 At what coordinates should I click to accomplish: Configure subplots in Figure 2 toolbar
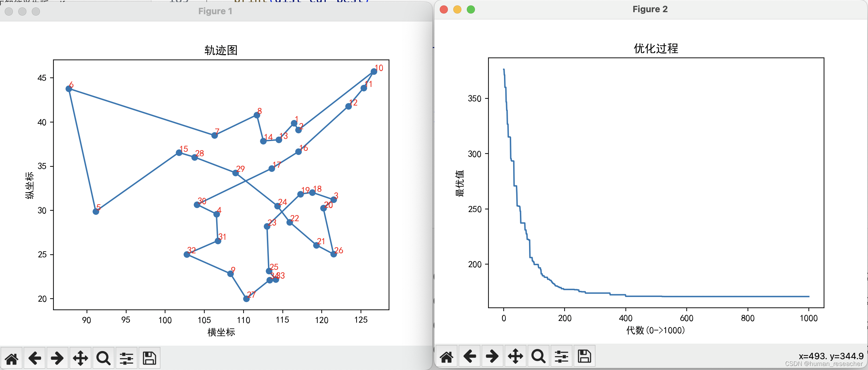[x=561, y=356]
